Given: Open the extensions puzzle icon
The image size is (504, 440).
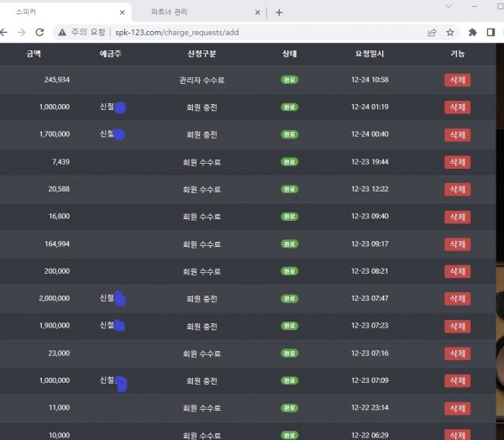Looking at the screenshot, I should 472,32.
